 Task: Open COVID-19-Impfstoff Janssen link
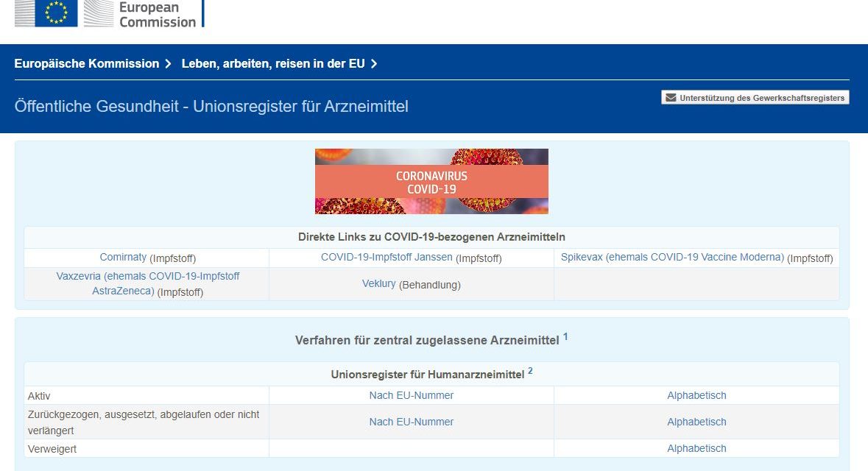387,258
